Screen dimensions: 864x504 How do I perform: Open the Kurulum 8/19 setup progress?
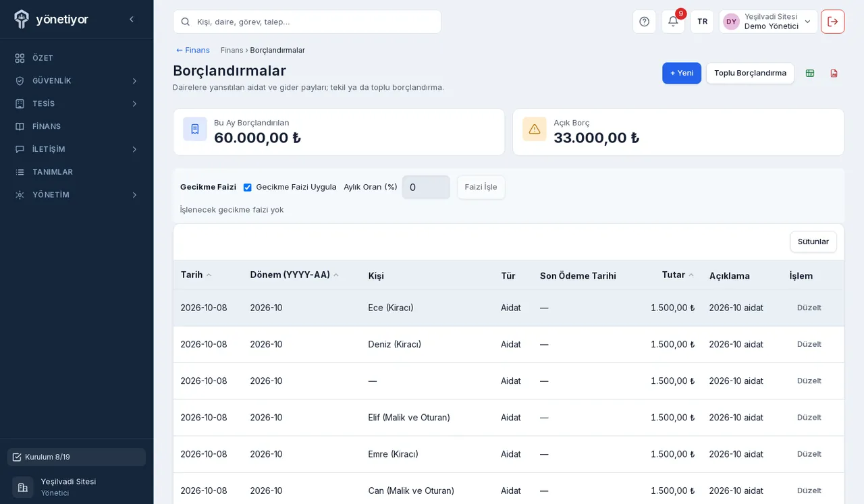click(76, 457)
